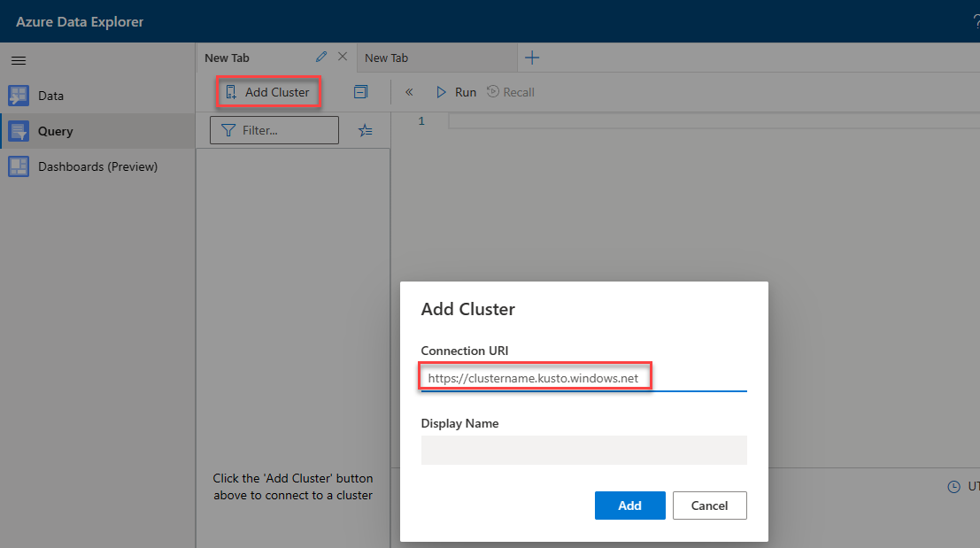Screen dimensions: 980x548
Task: Open the favorites star list icon
Action: tap(366, 130)
